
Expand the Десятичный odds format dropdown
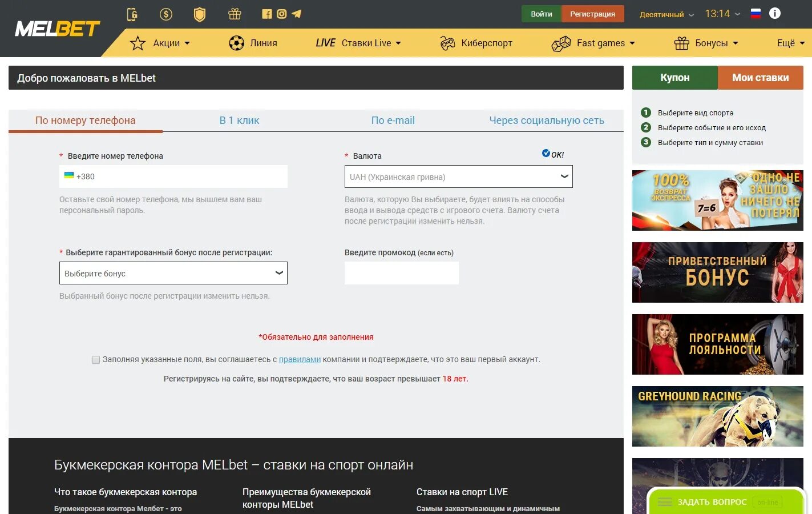point(666,14)
